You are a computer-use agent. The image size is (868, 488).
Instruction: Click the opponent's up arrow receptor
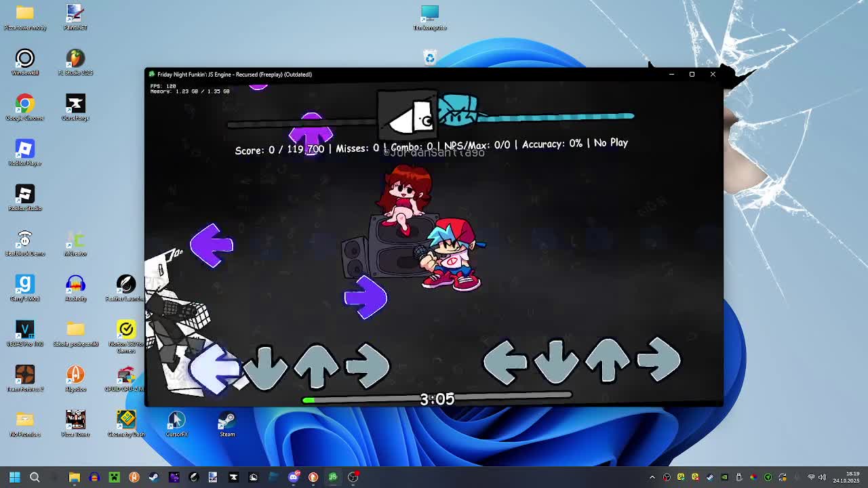pos(316,366)
